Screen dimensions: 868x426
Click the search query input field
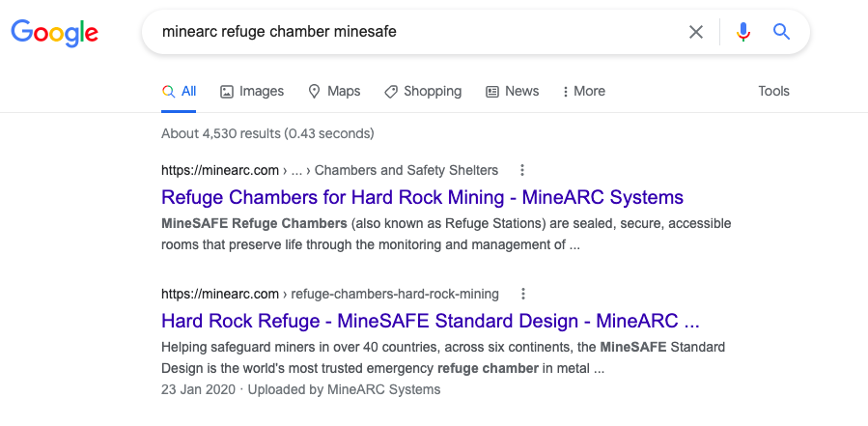(415, 32)
